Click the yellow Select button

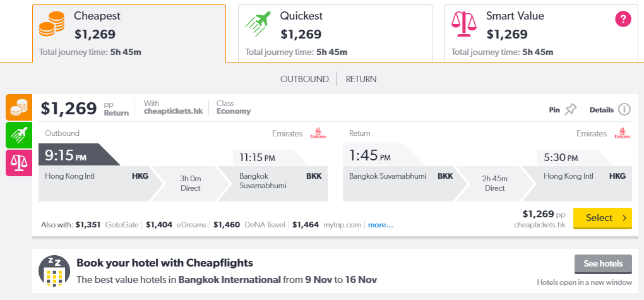pyautogui.click(x=602, y=219)
